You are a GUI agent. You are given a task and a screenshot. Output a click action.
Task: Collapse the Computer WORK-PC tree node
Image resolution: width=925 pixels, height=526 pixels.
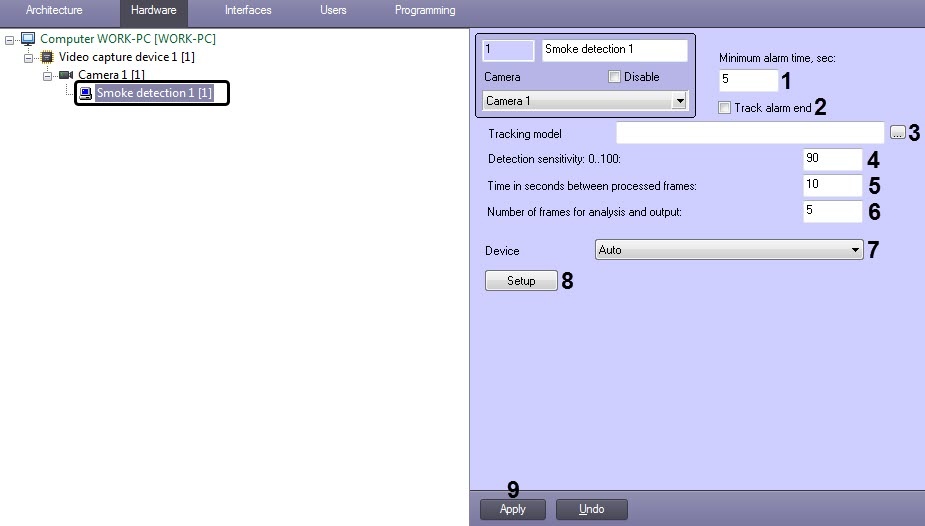[10, 39]
